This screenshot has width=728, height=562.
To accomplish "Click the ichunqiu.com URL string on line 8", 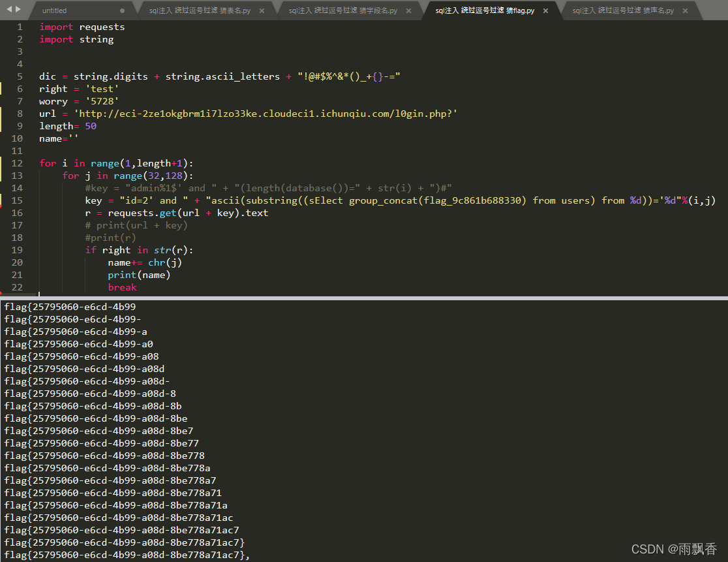I will coord(265,114).
